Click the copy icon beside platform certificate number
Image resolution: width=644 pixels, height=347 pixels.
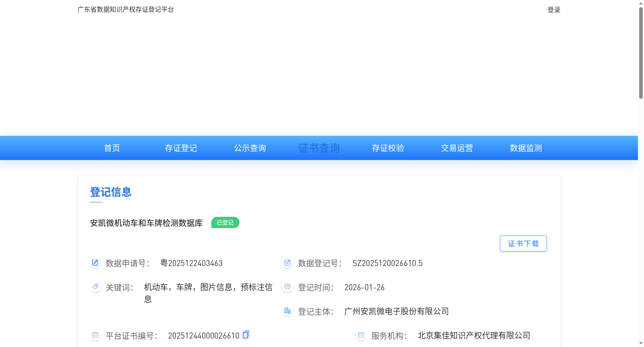[x=246, y=335]
